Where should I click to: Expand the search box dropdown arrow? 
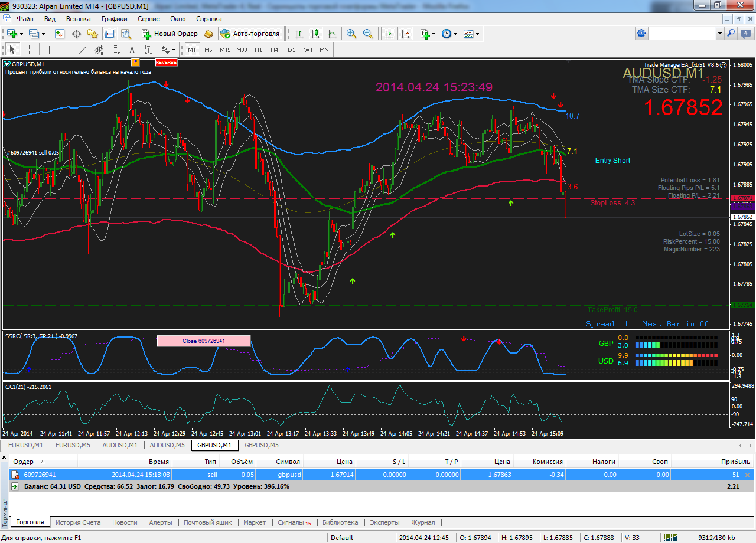720,34
